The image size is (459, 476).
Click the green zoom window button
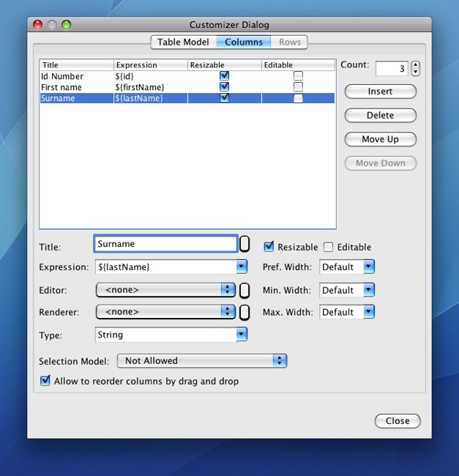click(66, 25)
